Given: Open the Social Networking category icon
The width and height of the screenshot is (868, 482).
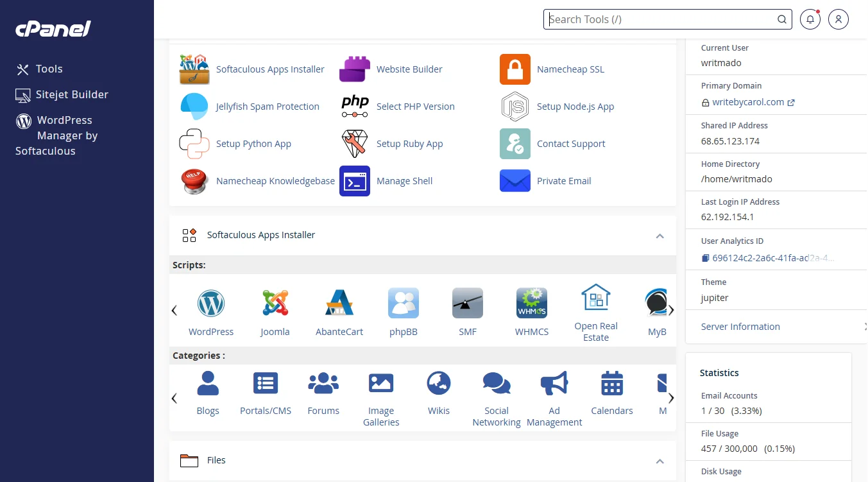Looking at the screenshot, I should tap(497, 383).
